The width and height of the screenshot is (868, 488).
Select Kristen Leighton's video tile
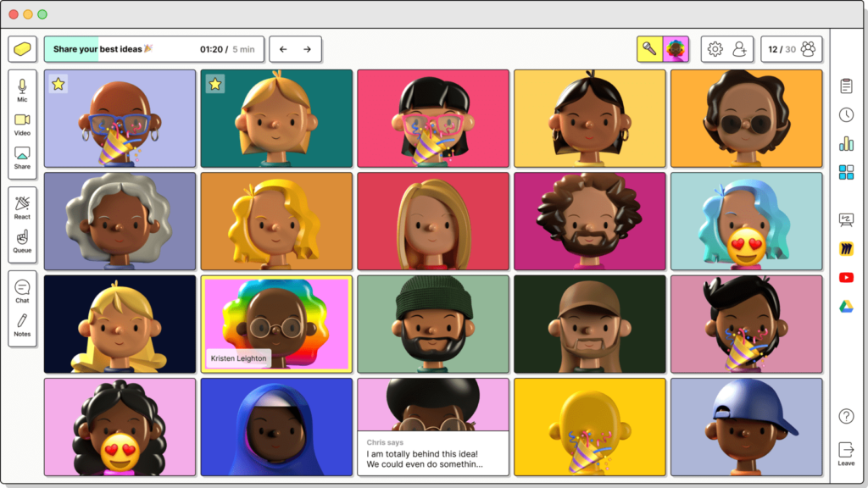pos(276,324)
